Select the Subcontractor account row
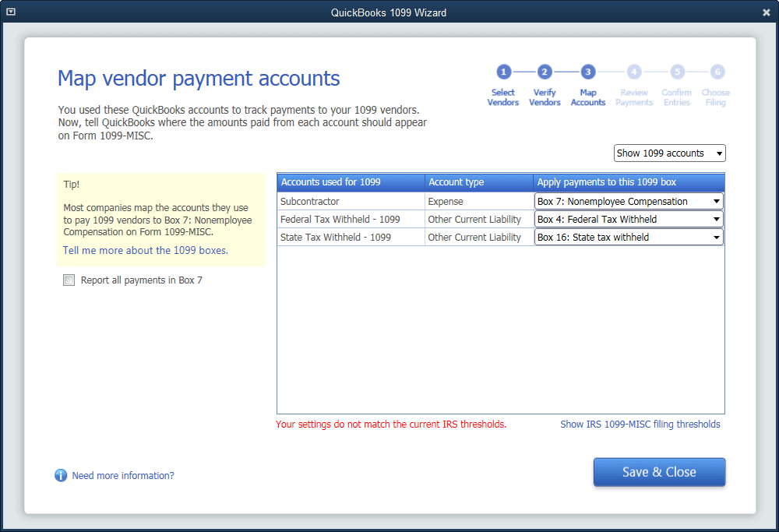Viewport: 779px width, 532px height. click(x=351, y=202)
